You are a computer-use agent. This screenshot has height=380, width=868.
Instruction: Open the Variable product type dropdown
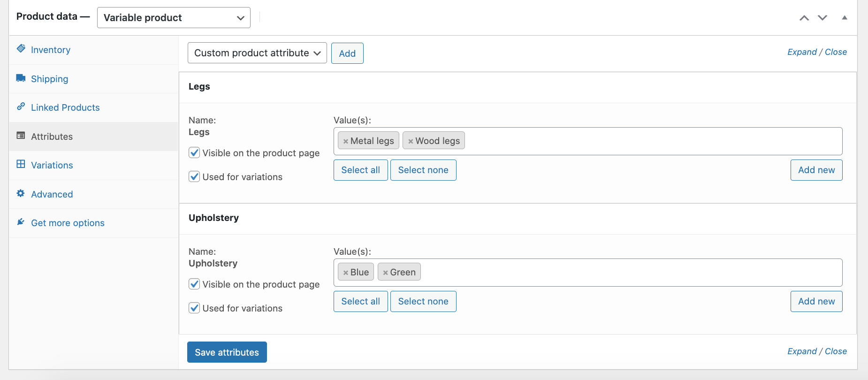[174, 18]
